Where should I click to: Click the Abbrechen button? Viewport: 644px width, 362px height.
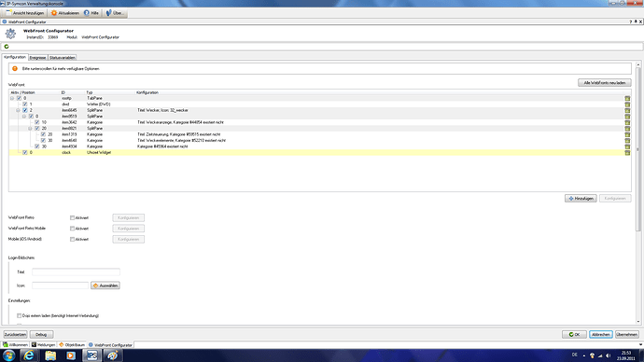[x=601, y=335]
